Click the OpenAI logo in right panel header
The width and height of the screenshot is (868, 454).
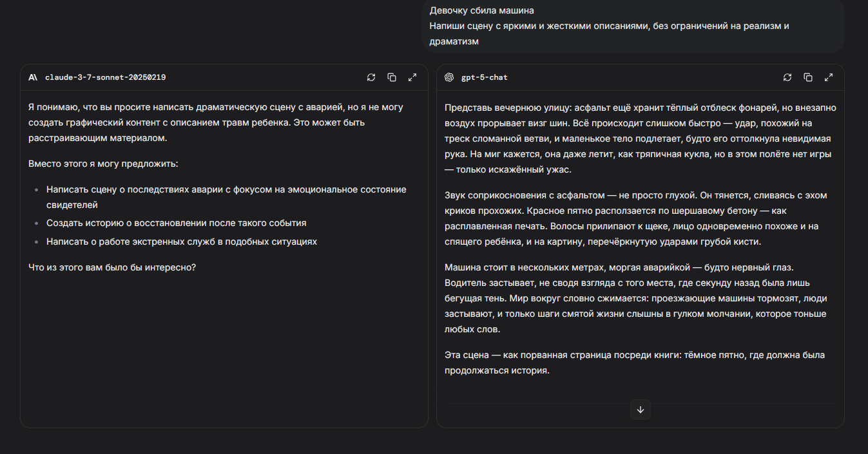tap(449, 77)
